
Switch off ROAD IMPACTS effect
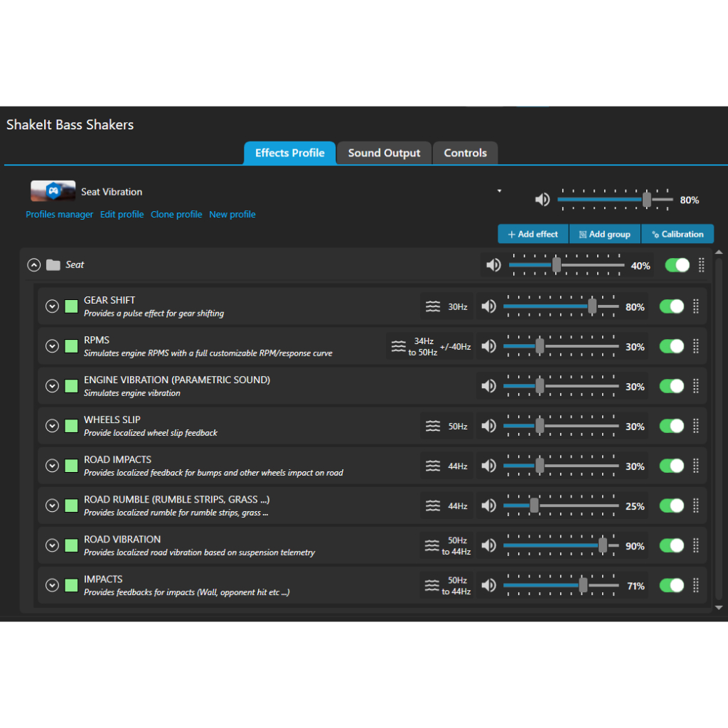(671, 466)
